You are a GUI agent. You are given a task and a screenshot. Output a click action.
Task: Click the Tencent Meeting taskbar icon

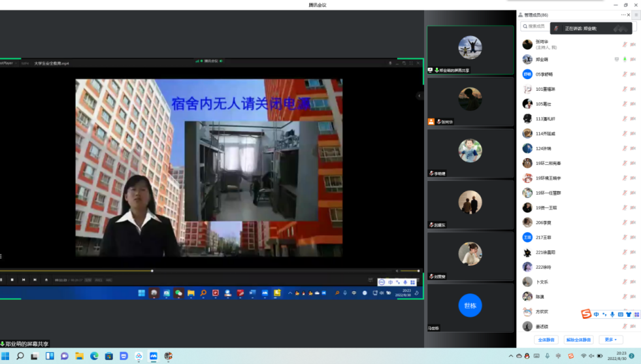click(x=154, y=356)
